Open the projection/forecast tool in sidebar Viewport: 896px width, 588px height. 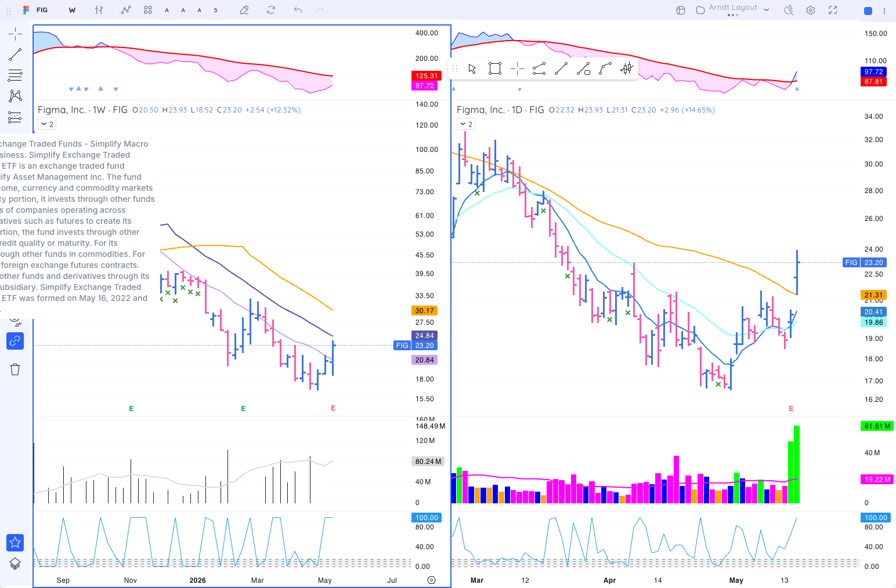[x=15, y=117]
